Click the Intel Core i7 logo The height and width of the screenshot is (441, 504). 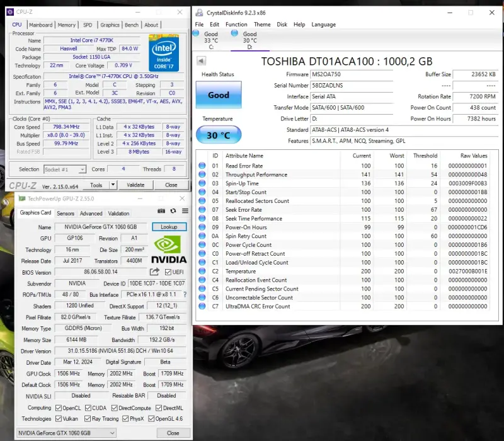164,53
